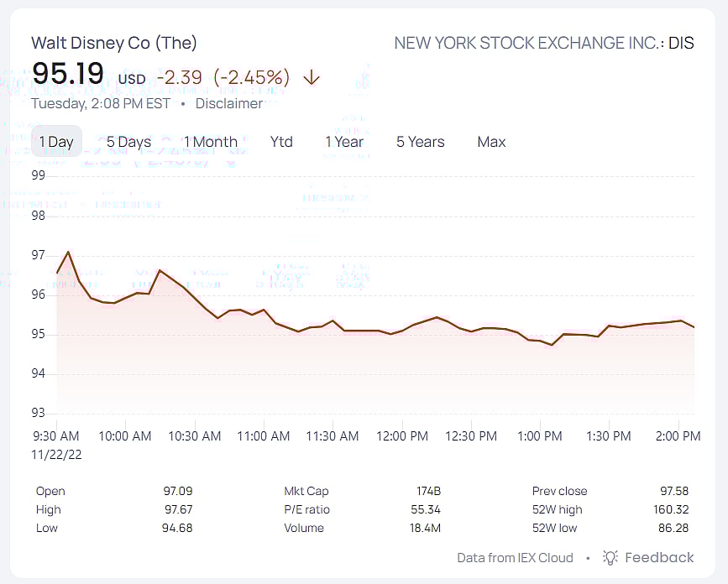This screenshot has width=728, height=584.
Task: Click the Data from IEX Cloud text
Action: (x=515, y=558)
